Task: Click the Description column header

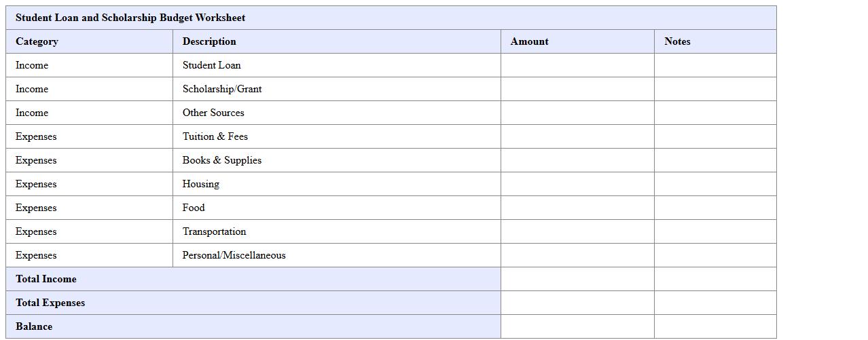Action: pos(336,41)
